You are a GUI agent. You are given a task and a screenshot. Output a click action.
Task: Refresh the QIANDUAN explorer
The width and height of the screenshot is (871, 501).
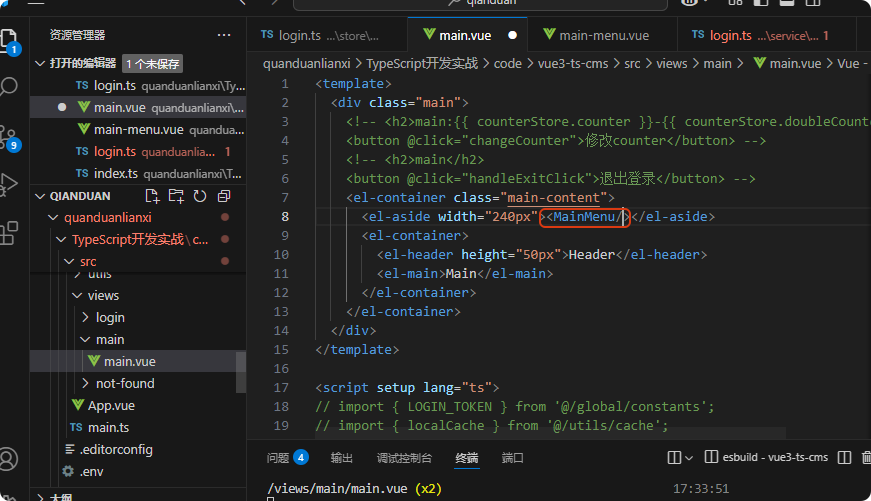[x=200, y=196]
